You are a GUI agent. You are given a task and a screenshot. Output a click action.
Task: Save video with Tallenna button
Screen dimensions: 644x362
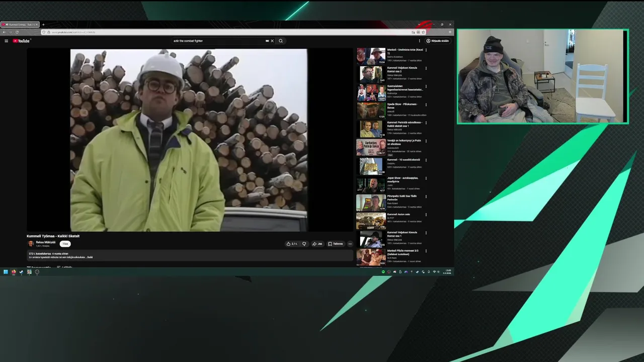click(336, 244)
